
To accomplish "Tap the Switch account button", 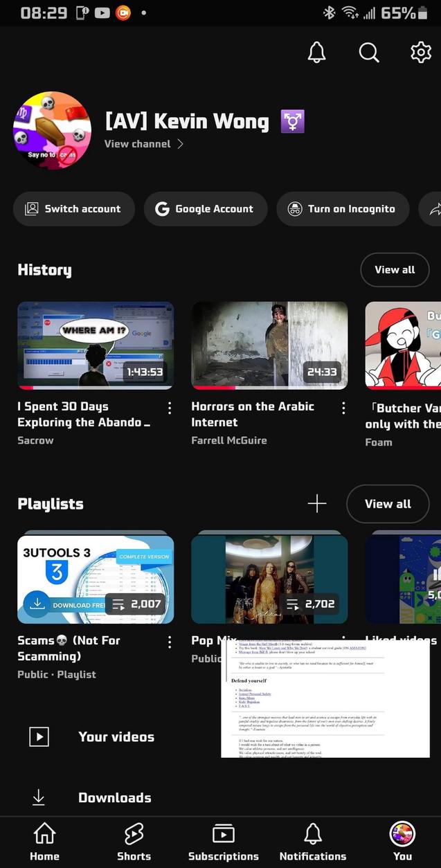I will click(x=73, y=209).
